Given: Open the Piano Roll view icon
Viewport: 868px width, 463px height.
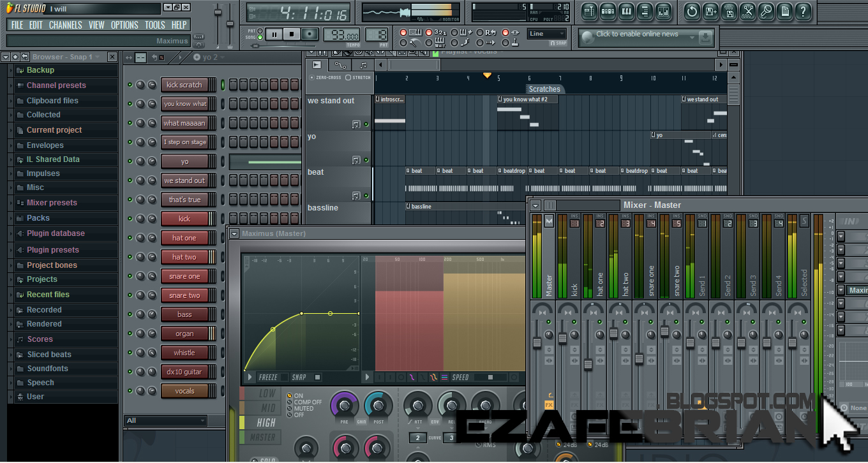Looking at the screenshot, I should (x=626, y=11).
